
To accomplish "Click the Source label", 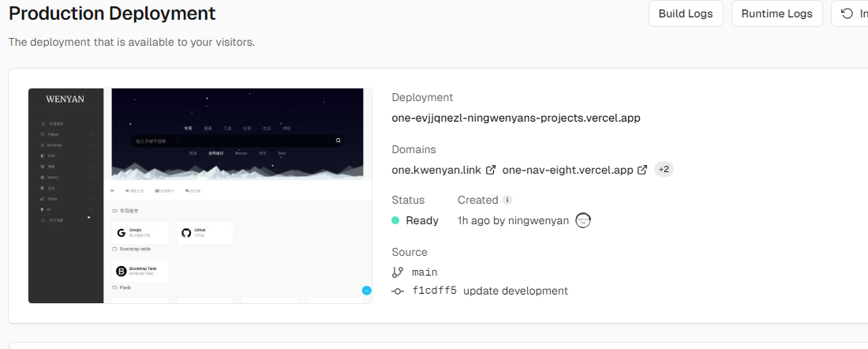I will (410, 252).
